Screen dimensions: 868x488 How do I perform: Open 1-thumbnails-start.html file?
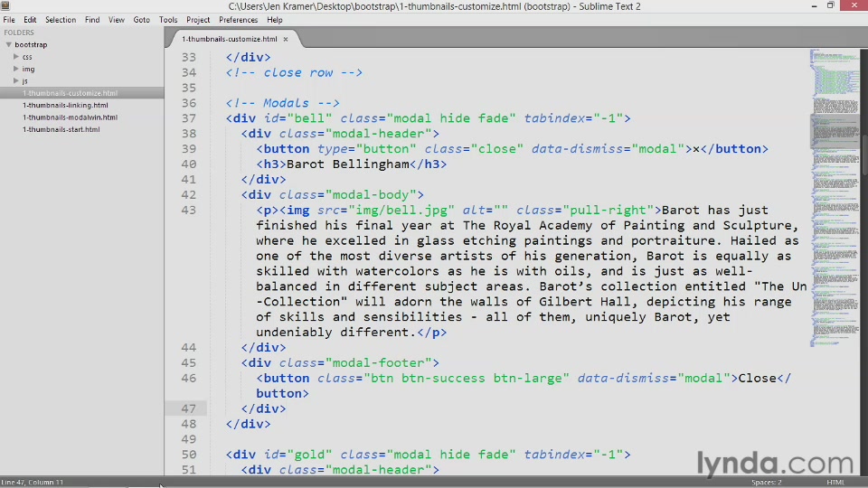click(61, 129)
